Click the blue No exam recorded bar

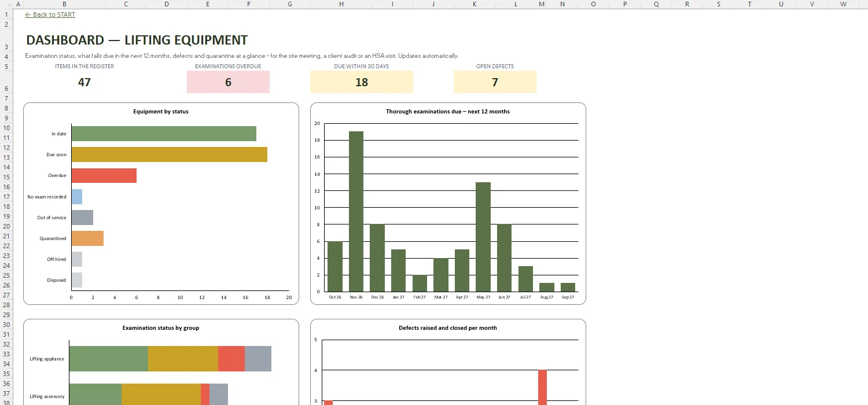76,197
